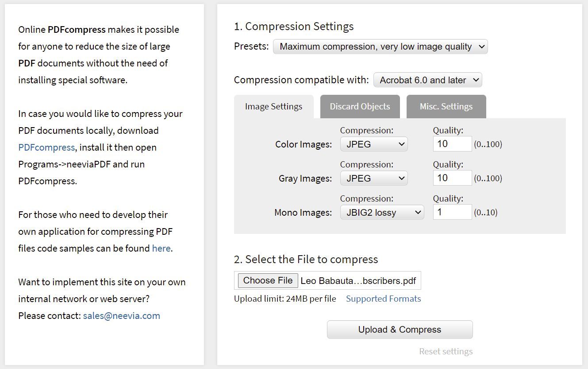Click the selected file name text
The width and height of the screenshot is (588, 369).
(x=358, y=281)
